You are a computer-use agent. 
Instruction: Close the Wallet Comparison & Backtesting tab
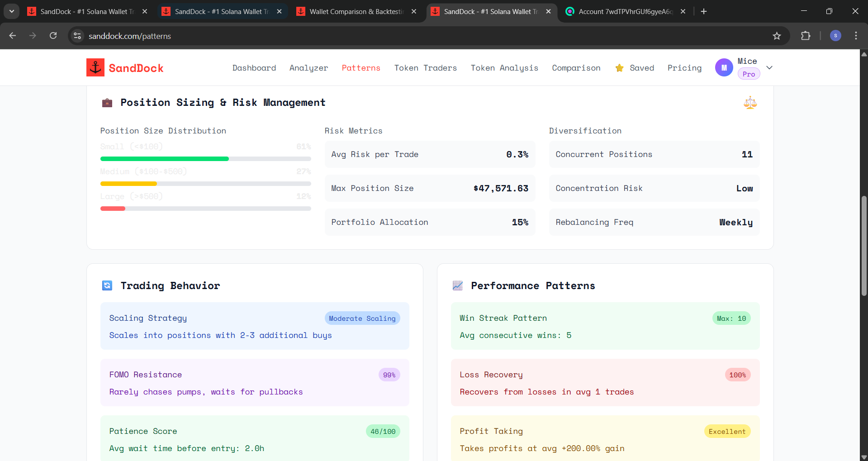coord(414,11)
